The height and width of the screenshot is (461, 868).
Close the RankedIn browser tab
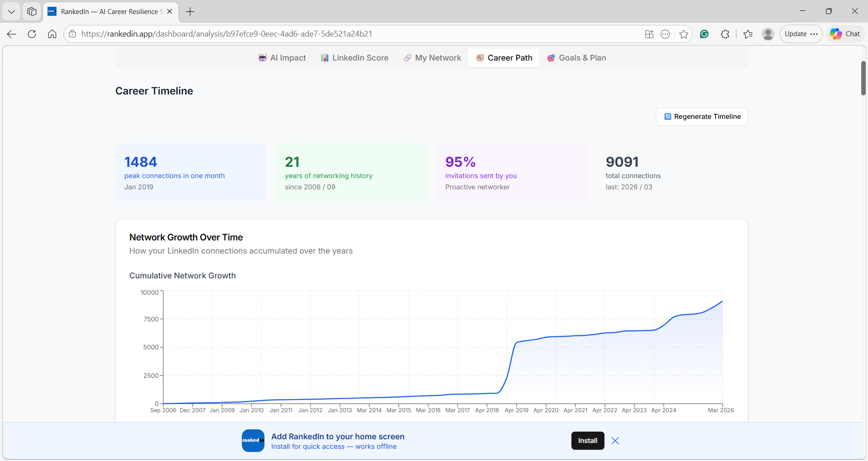coord(170,11)
